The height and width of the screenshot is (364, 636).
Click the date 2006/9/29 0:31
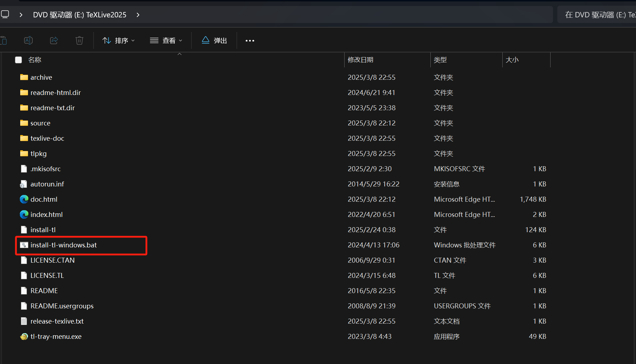coord(372,260)
